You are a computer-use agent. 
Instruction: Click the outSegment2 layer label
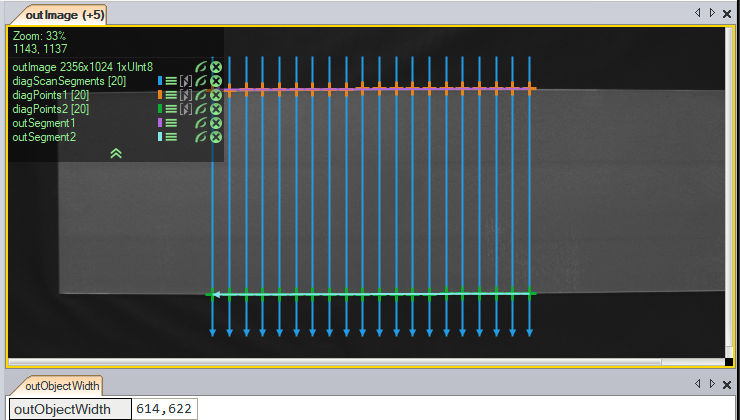point(44,137)
